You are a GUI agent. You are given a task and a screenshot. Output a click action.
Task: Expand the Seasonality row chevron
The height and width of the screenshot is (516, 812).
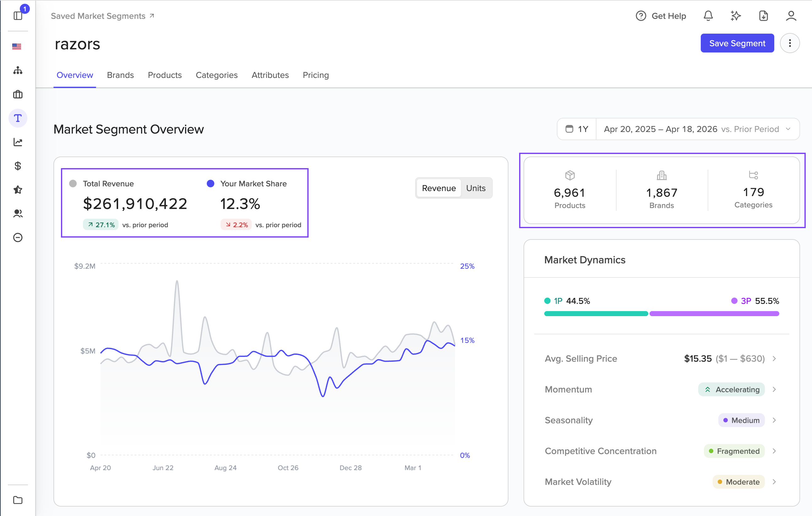774,420
